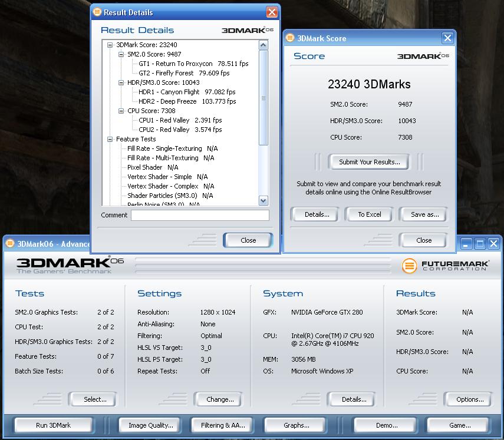
Task: Click Save as... in Score window
Action: coord(424,214)
